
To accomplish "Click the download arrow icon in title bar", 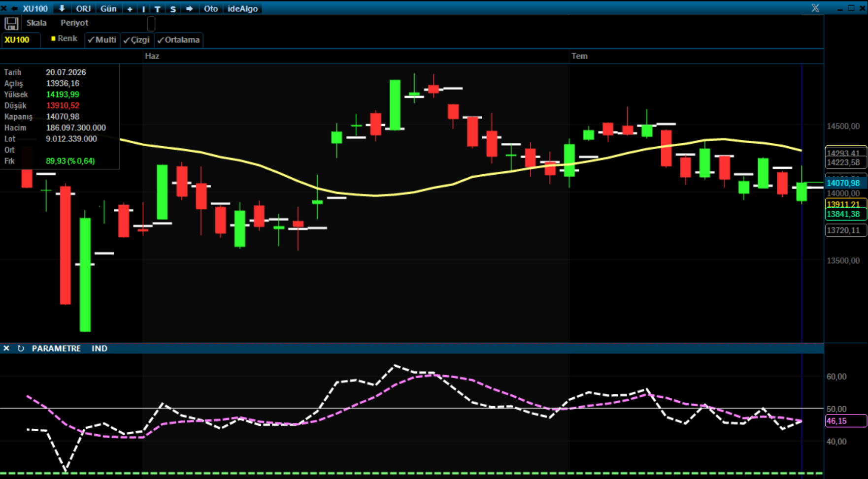I will coord(62,8).
